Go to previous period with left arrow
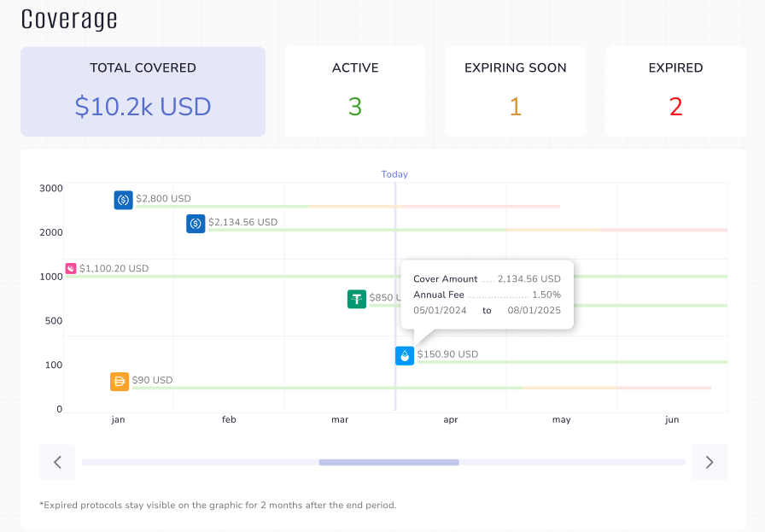765x532 pixels. point(57,462)
